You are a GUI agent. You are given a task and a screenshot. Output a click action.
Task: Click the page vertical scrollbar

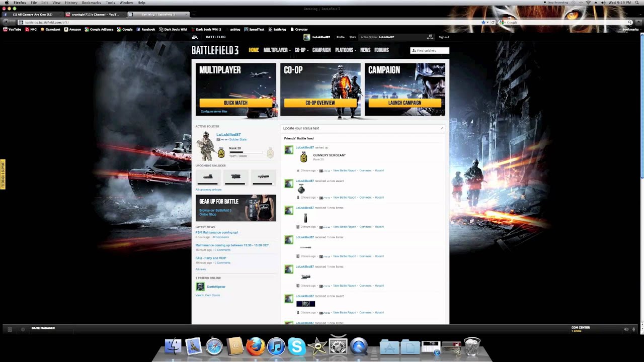[x=641, y=106]
